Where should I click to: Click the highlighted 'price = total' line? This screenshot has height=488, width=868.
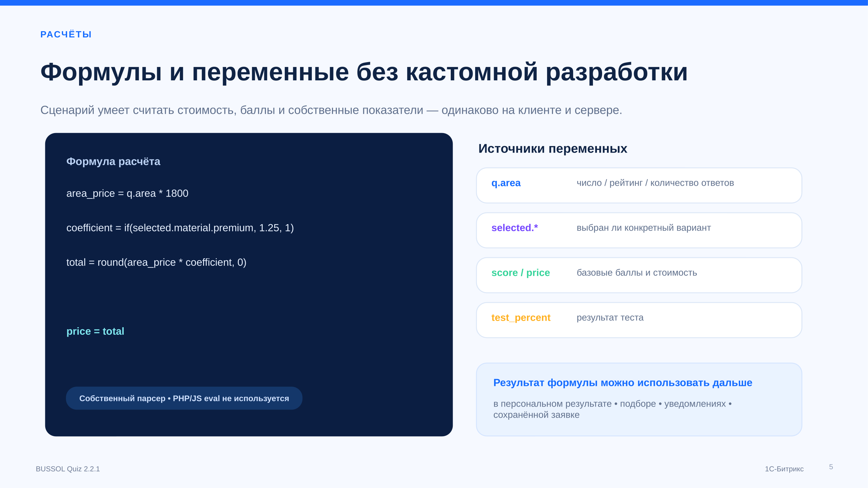pyautogui.click(x=95, y=332)
